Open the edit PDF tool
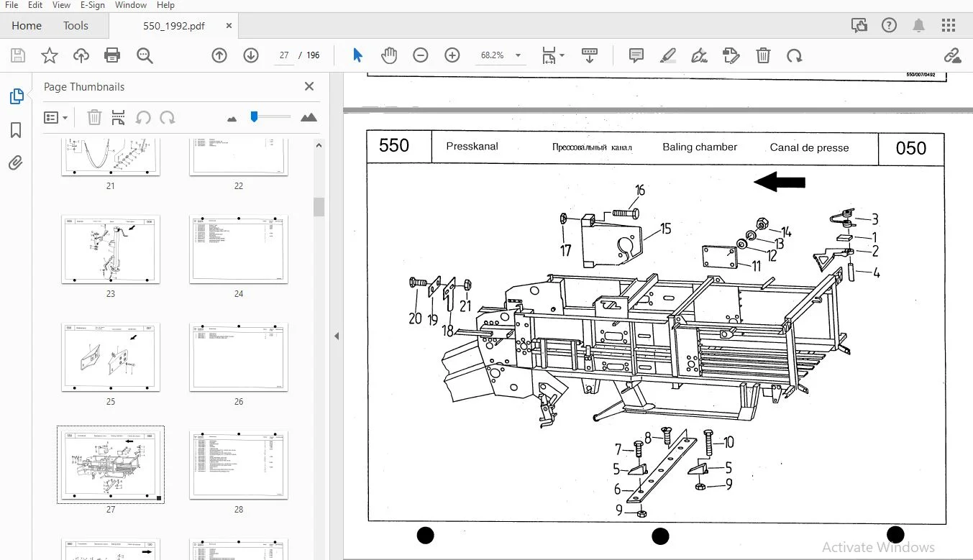The image size is (973, 560). (731, 55)
